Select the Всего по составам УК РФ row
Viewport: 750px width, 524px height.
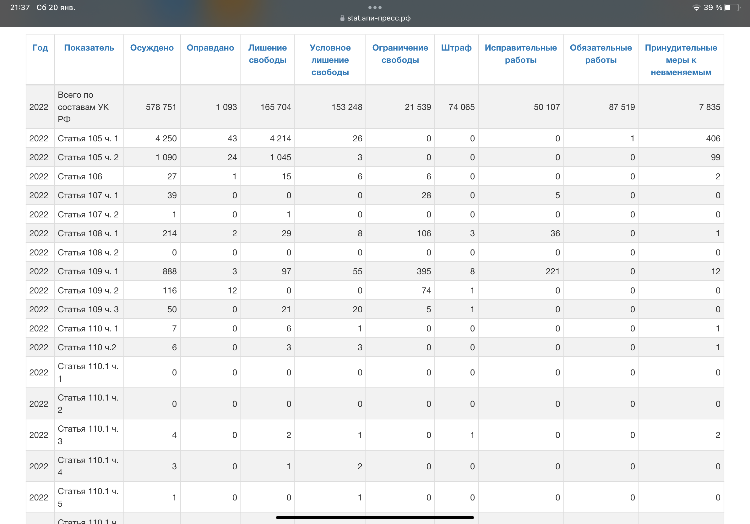(x=375, y=107)
